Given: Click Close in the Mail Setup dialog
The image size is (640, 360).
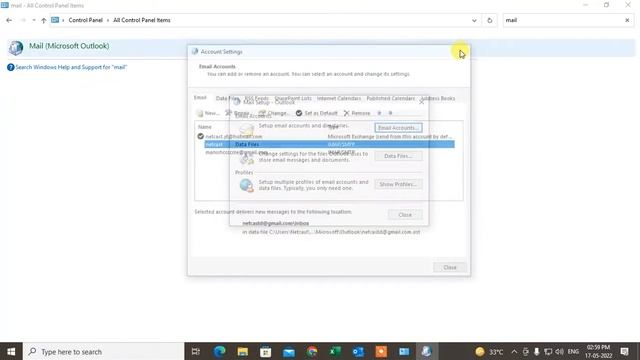Looking at the screenshot, I should pyautogui.click(x=405, y=215).
